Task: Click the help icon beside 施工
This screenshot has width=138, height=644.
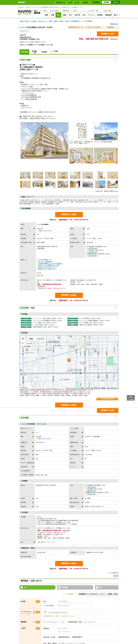Action: [x=34, y=542]
